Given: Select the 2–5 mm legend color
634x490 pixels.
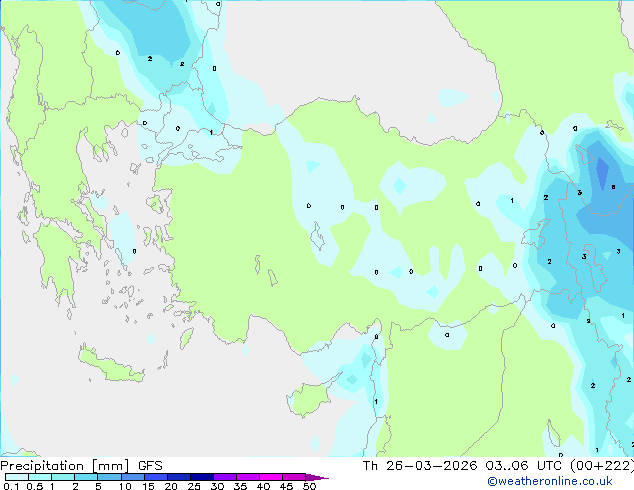Looking at the screenshot, I should [x=86, y=477].
